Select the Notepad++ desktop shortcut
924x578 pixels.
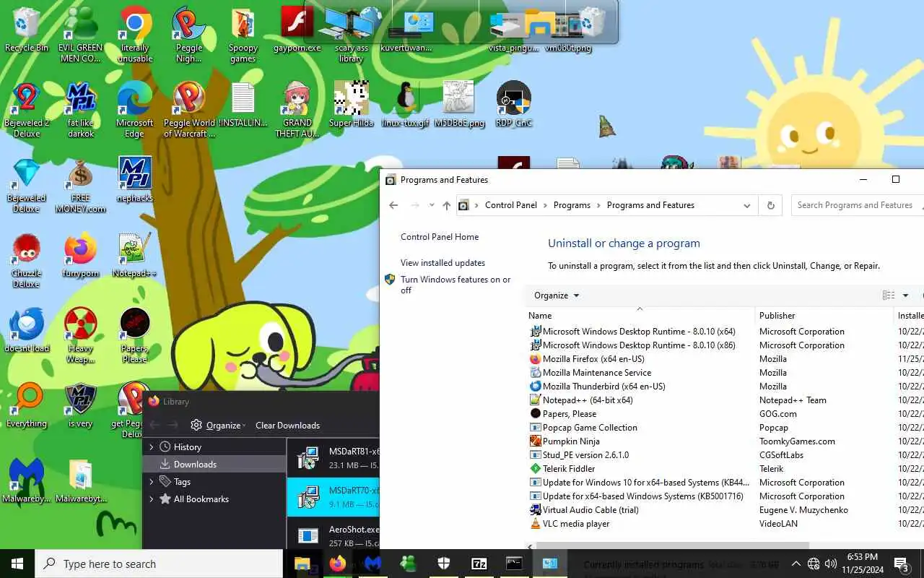pyautogui.click(x=134, y=255)
